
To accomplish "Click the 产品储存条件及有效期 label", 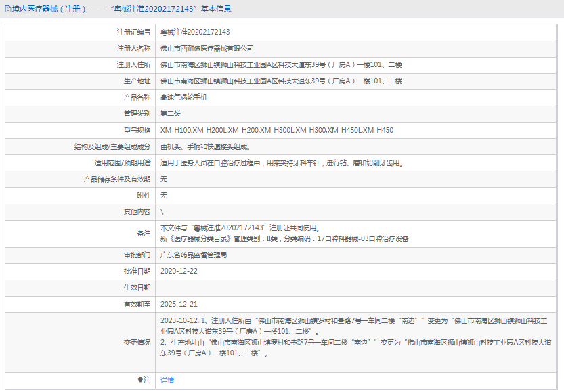I will [x=117, y=179].
